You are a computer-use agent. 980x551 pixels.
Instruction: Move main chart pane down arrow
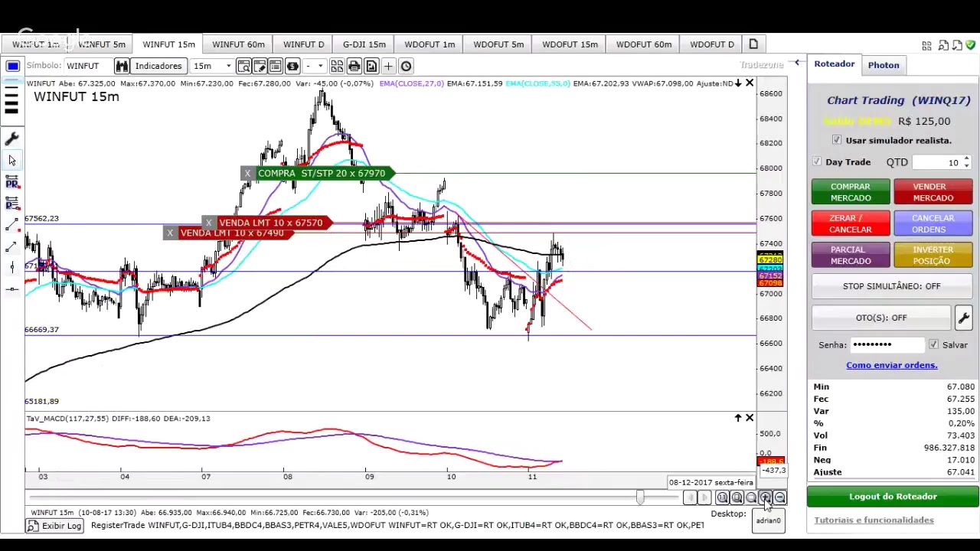(x=738, y=83)
